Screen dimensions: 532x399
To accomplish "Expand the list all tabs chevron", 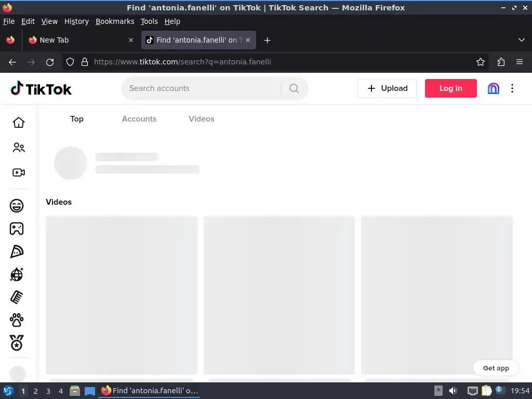I will [522, 40].
